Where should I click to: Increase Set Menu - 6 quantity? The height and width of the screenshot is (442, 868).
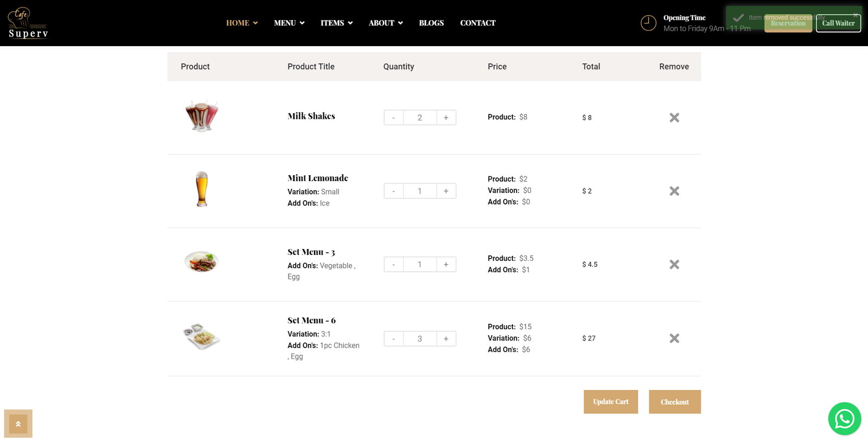[446, 339]
